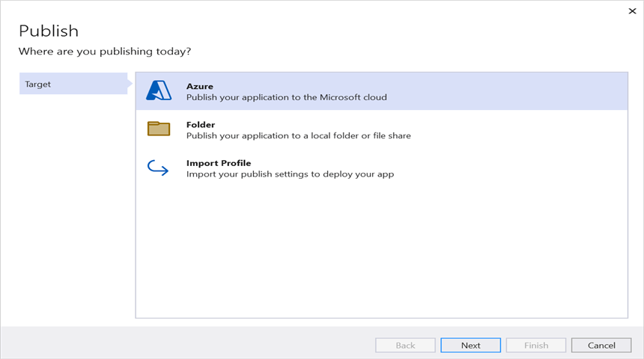The image size is (644, 359).
Task: Click the disabled Back button
Action: coord(405,345)
